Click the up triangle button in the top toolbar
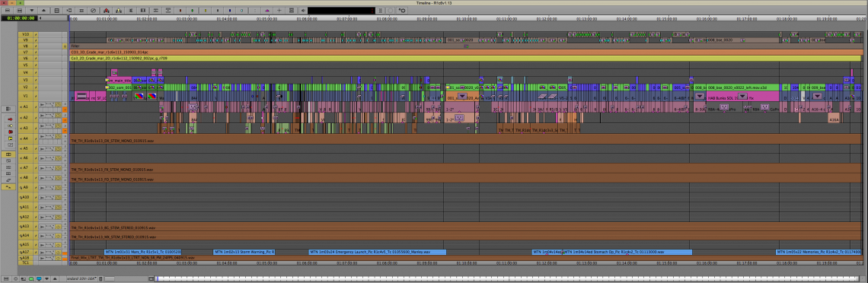Screen dimensions: 868x283 click(43, 11)
